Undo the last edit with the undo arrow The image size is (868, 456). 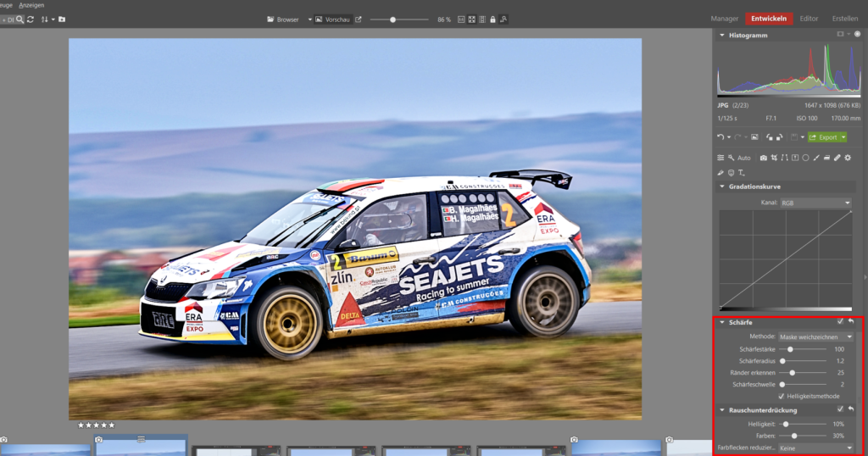click(721, 137)
